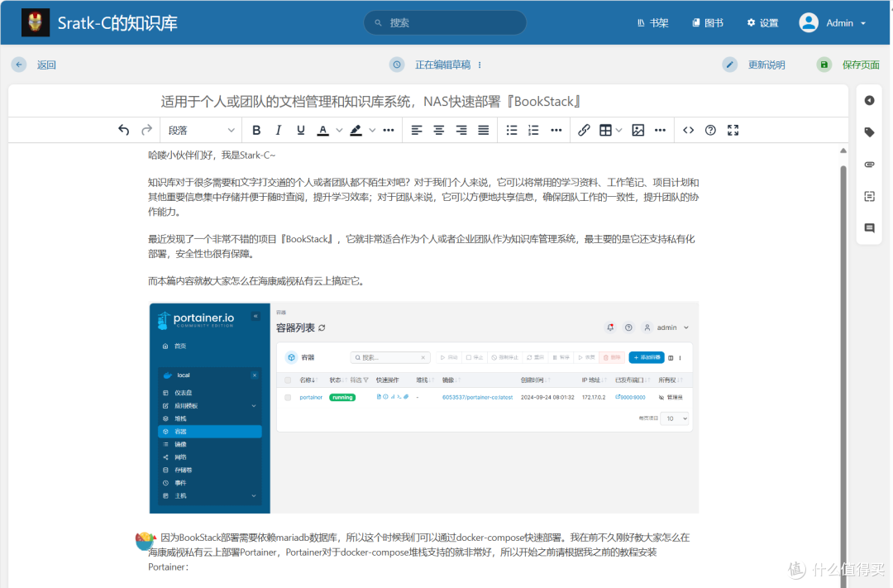Open more text formatting options ellipsis
The image size is (893, 588).
point(389,130)
